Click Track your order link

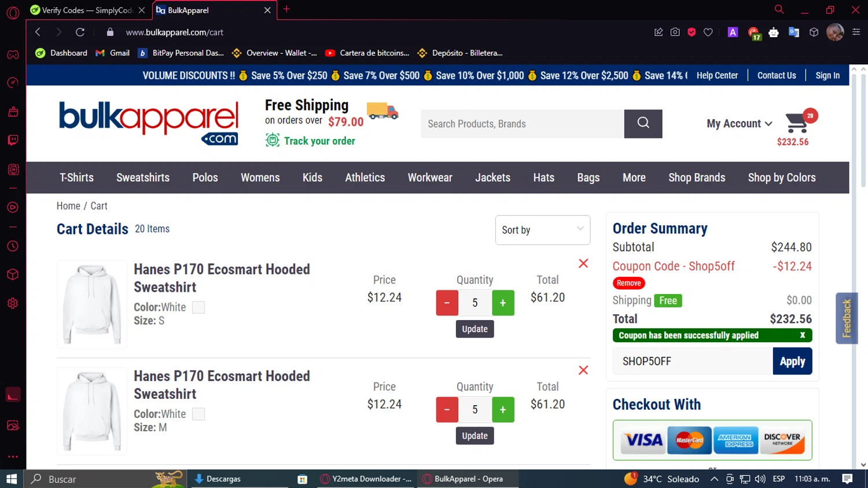tap(319, 141)
